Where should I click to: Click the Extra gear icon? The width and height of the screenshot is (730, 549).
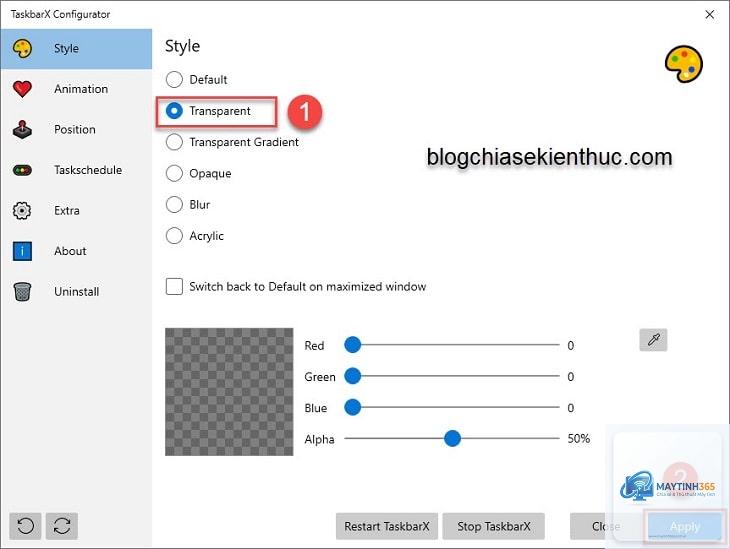click(22, 210)
